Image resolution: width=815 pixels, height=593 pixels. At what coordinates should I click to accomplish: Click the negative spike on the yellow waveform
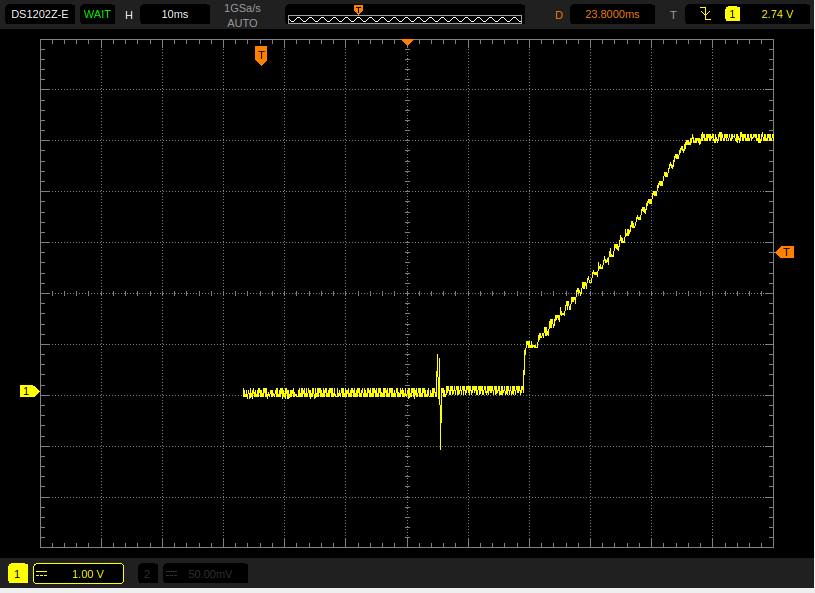440,426
